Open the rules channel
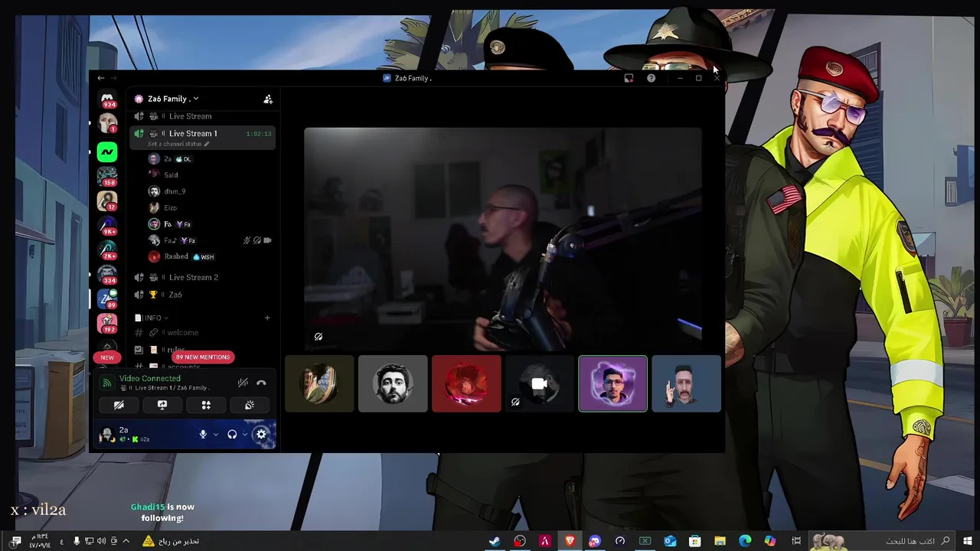The height and width of the screenshot is (551, 980). click(x=202, y=350)
